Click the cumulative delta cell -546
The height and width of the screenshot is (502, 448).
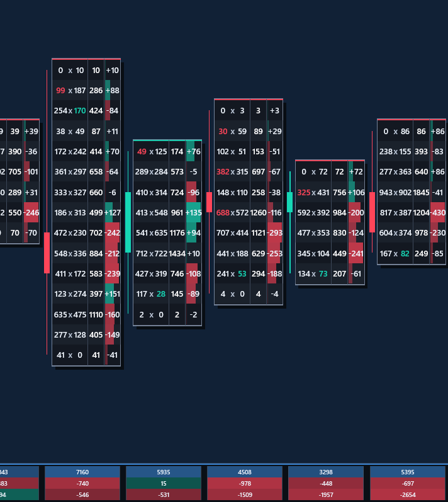click(x=82, y=494)
